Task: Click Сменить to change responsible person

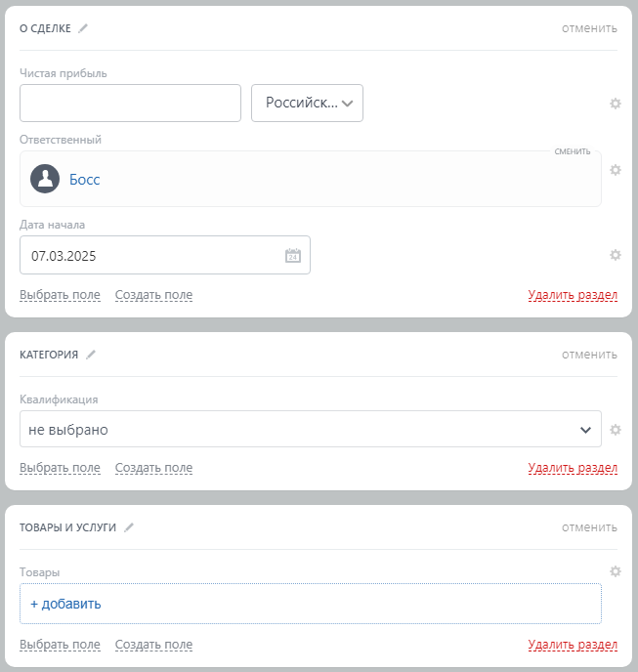Action: coord(573,151)
